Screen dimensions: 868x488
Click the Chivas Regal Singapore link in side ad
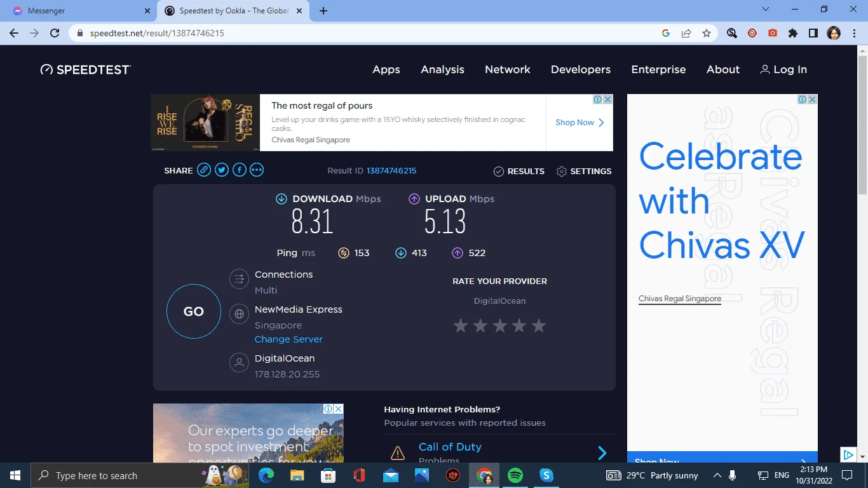pyautogui.click(x=680, y=299)
